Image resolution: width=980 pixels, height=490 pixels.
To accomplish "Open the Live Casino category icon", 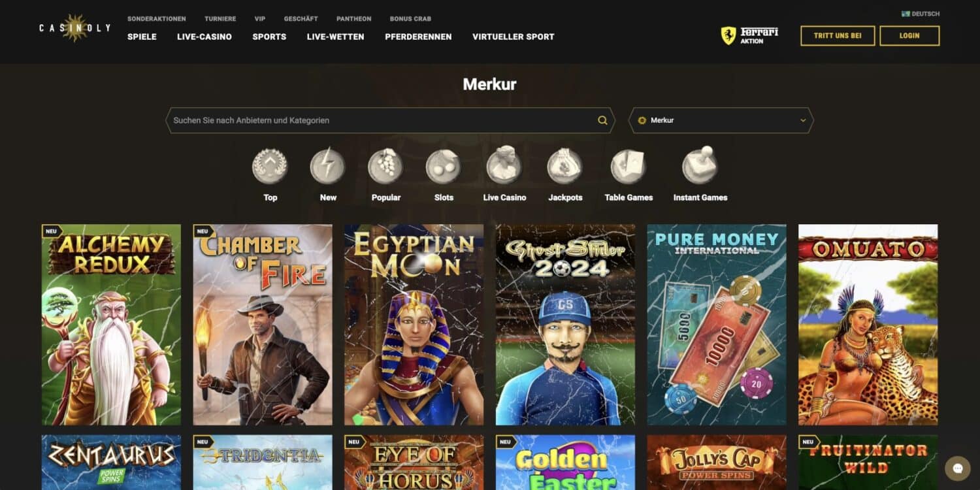I will pos(504,167).
